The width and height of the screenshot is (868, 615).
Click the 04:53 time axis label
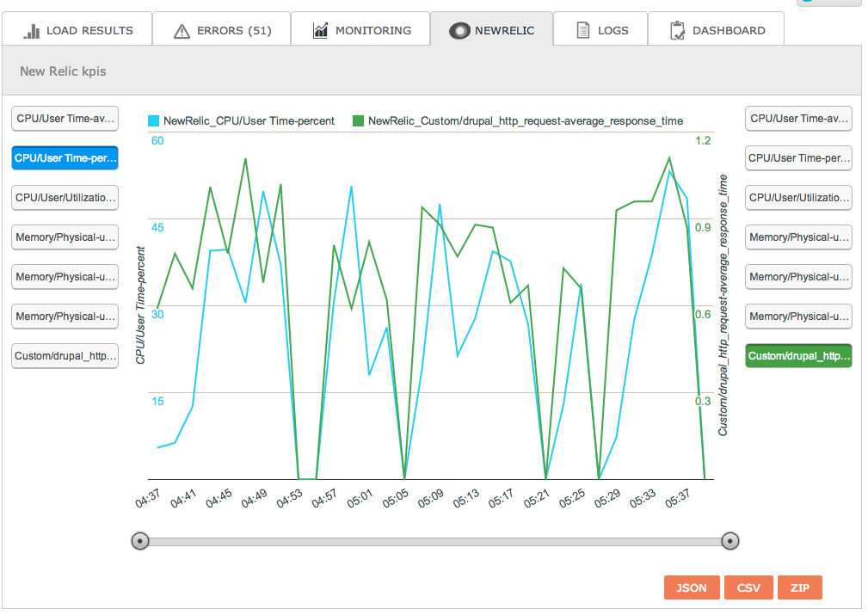(x=289, y=498)
